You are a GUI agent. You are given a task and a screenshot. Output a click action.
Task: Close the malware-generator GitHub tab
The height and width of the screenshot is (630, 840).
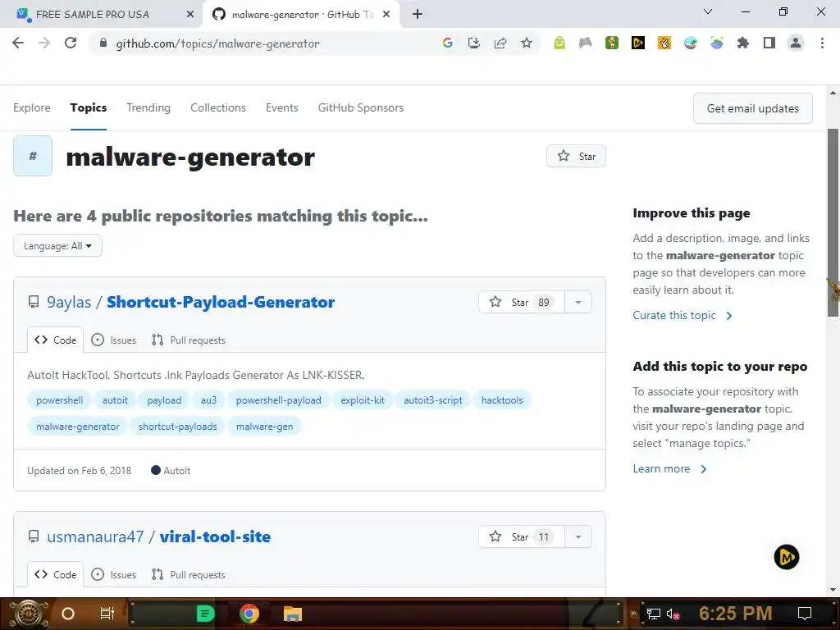pyautogui.click(x=386, y=15)
